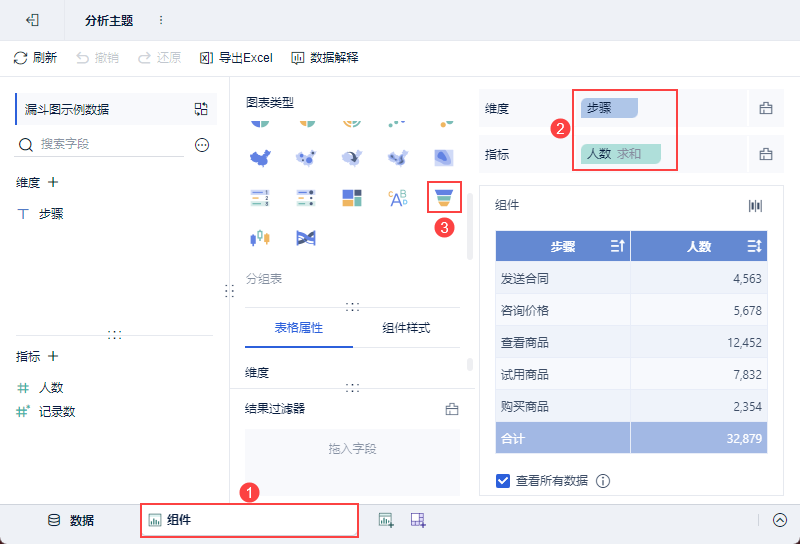800x544 pixels.
Task: Choose the treemap block chart icon
Action: coord(352,197)
